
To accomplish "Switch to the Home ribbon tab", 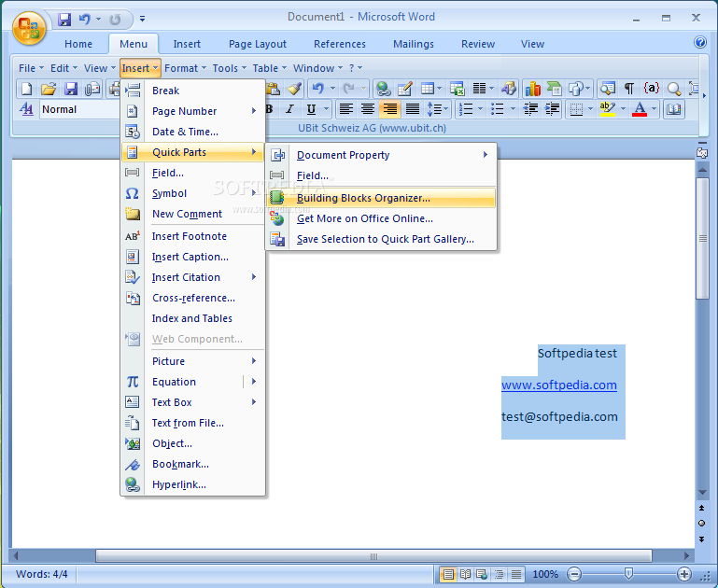I will tap(78, 44).
